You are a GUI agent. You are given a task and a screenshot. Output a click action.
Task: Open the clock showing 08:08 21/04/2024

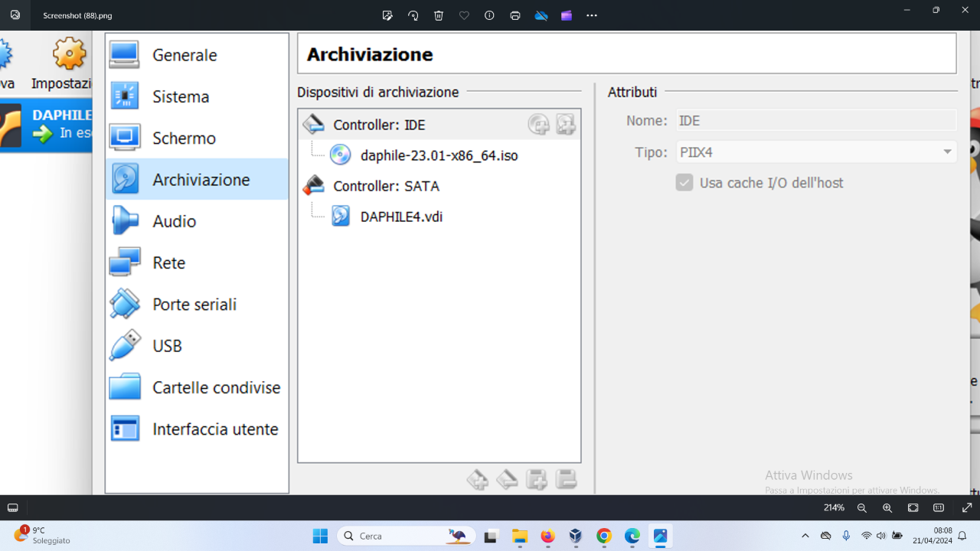coord(932,535)
